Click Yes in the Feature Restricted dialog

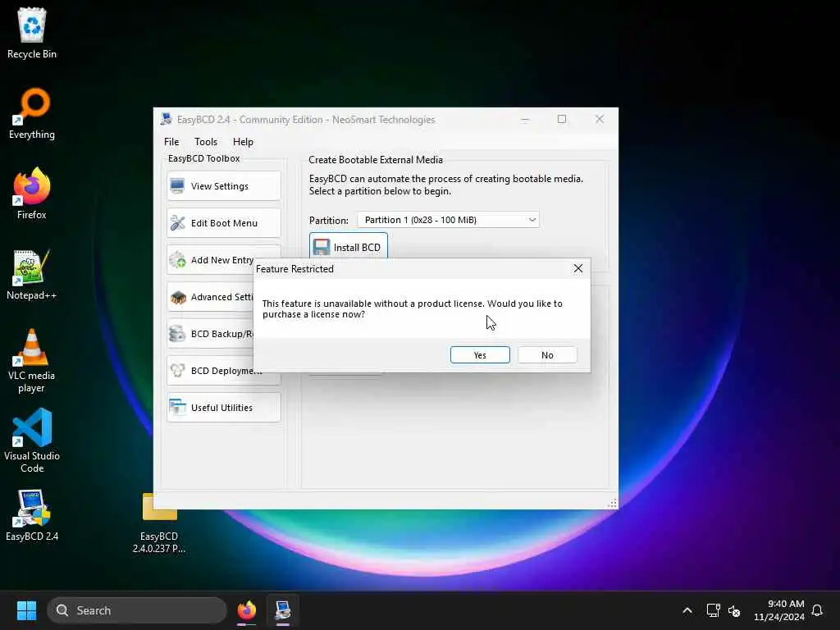pyautogui.click(x=479, y=354)
